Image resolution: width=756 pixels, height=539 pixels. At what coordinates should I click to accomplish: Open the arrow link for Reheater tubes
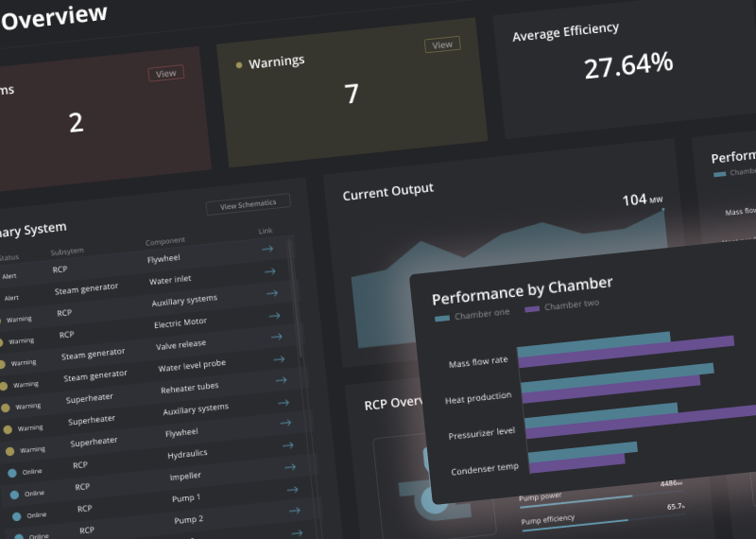[281, 380]
